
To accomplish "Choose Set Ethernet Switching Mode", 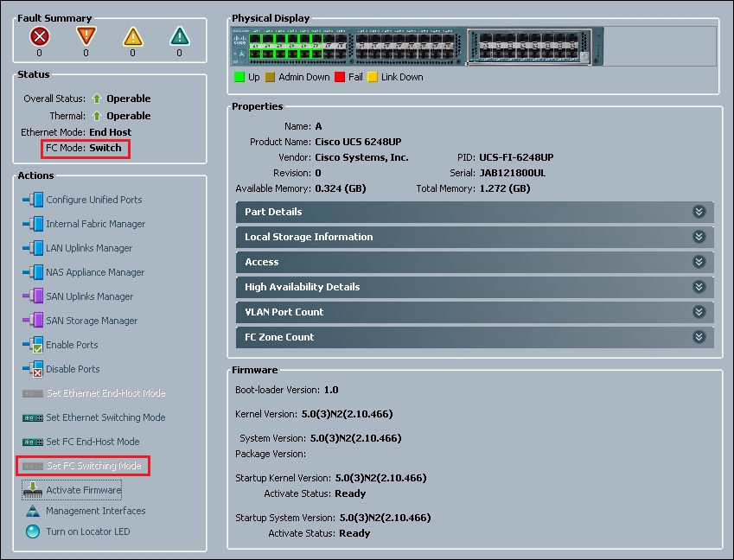I will (x=105, y=417).
